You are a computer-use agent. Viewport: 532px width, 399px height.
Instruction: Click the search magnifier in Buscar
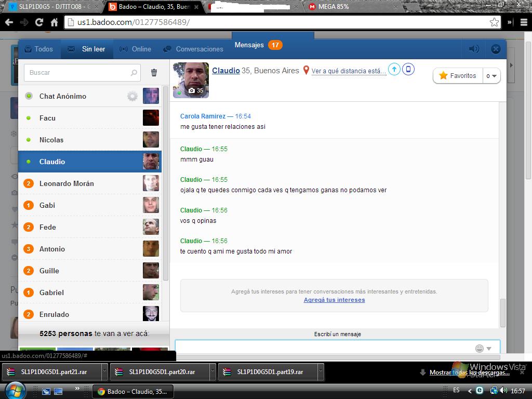[x=134, y=73]
